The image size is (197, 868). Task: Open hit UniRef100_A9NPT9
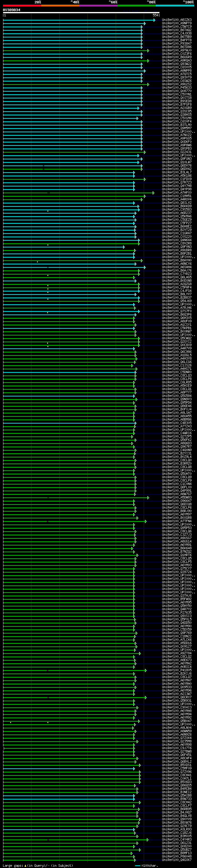177,23
